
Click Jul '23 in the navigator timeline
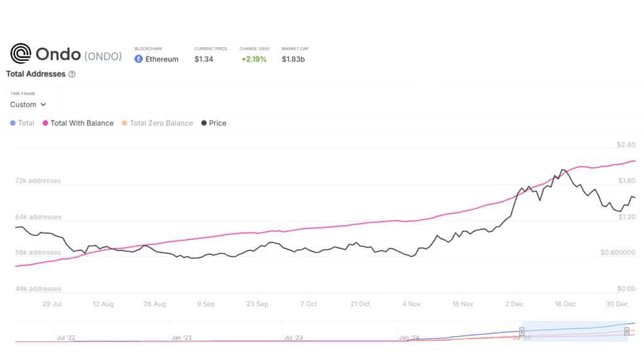pos(293,337)
